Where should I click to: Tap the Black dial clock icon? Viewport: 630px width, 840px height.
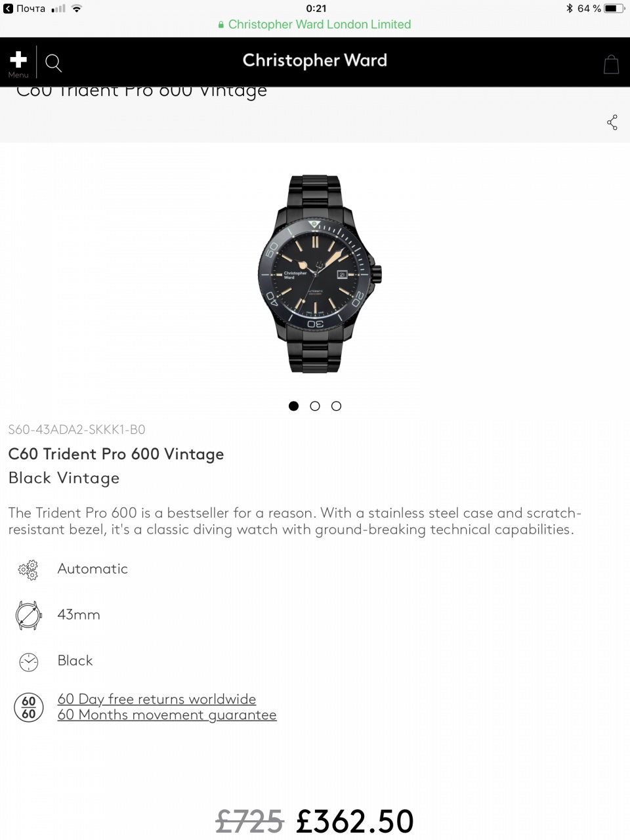[28, 661]
